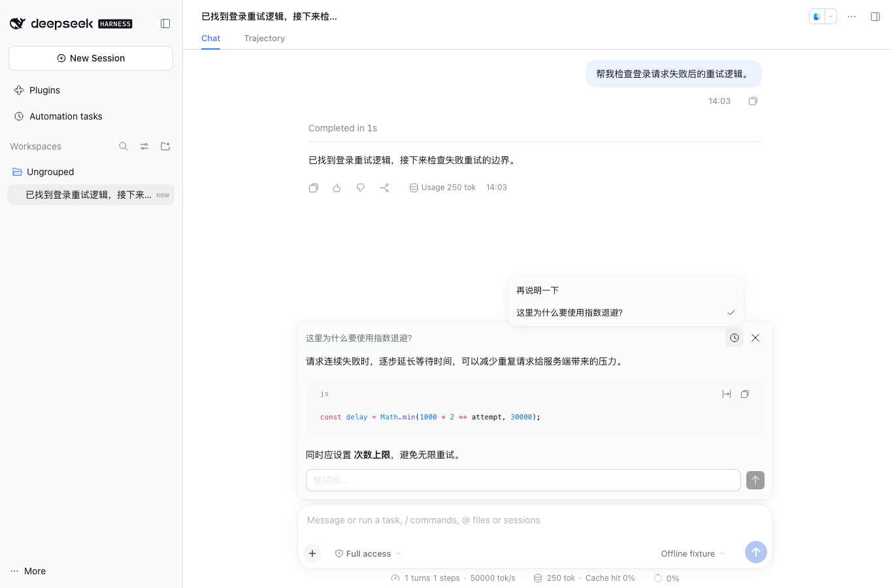Switch to the Trajectory tab
Viewport: 892px width, 588px height.
(264, 39)
